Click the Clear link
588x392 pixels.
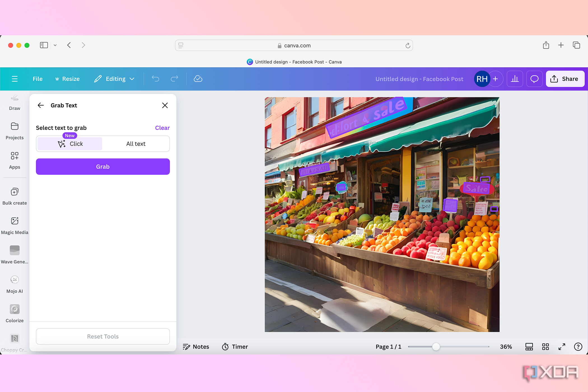click(x=162, y=128)
